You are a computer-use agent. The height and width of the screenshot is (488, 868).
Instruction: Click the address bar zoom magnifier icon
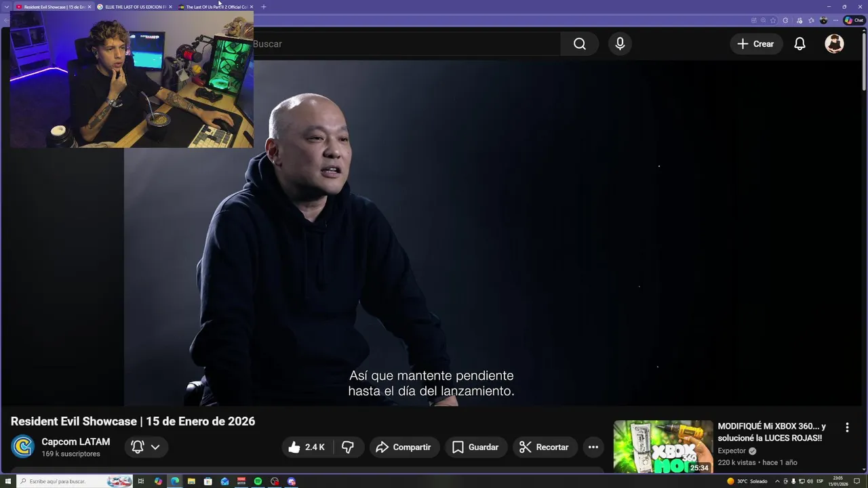point(763,20)
